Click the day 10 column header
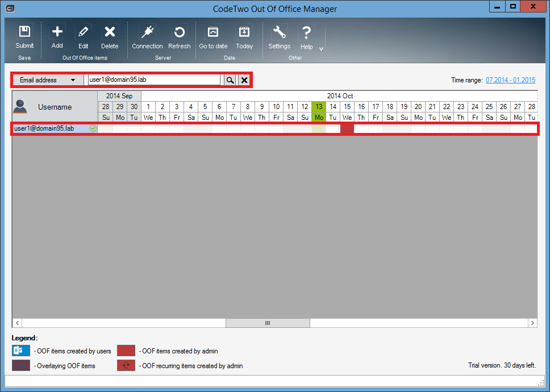The image size is (550, 392). 276,107
